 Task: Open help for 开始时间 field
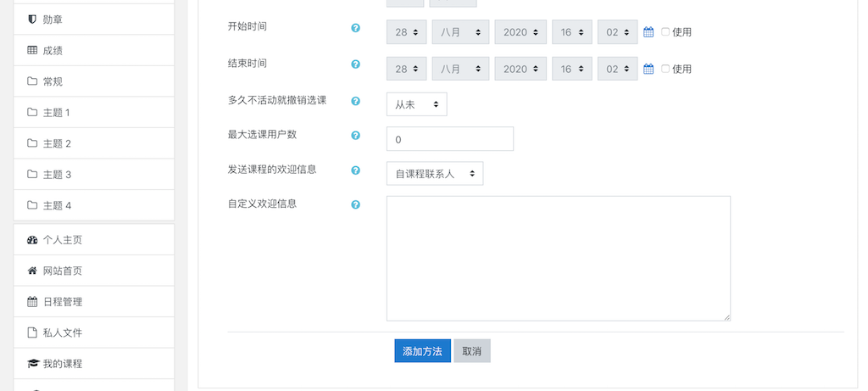point(356,28)
